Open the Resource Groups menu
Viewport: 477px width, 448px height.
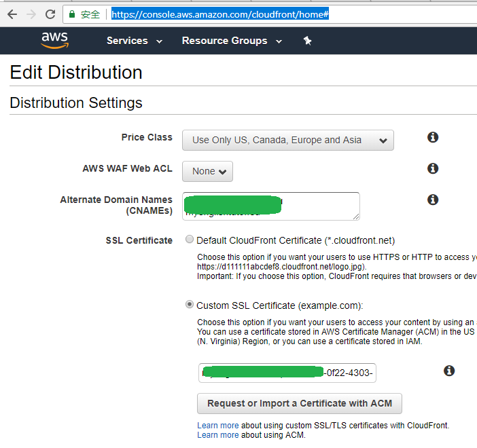[x=232, y=41]
